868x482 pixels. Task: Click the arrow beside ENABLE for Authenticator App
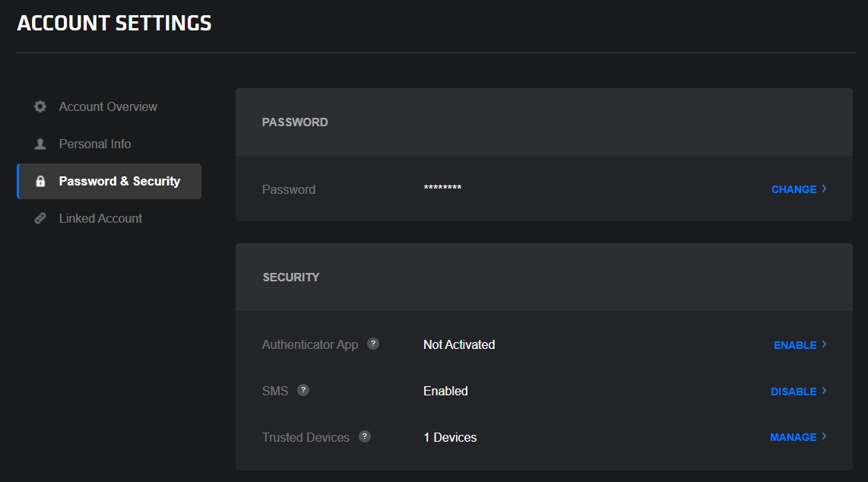pyautogui.click(x=826, y=344)
